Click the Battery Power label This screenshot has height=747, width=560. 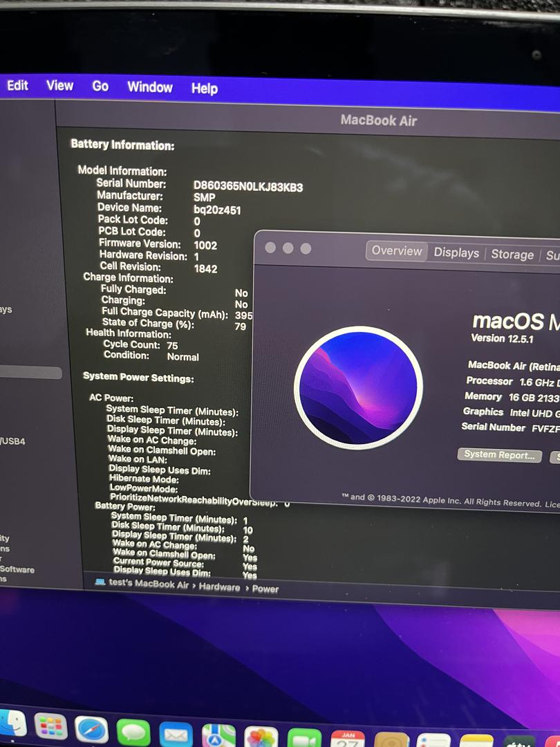125,506
